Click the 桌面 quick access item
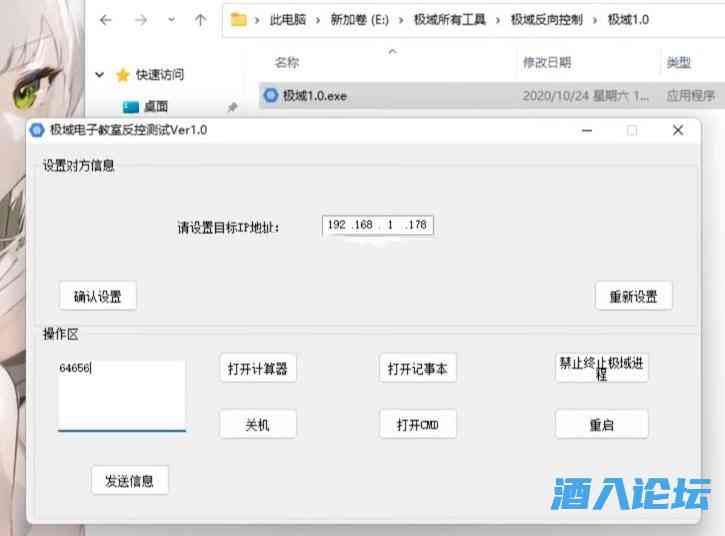725x536 pixels. tap(155, 106)
